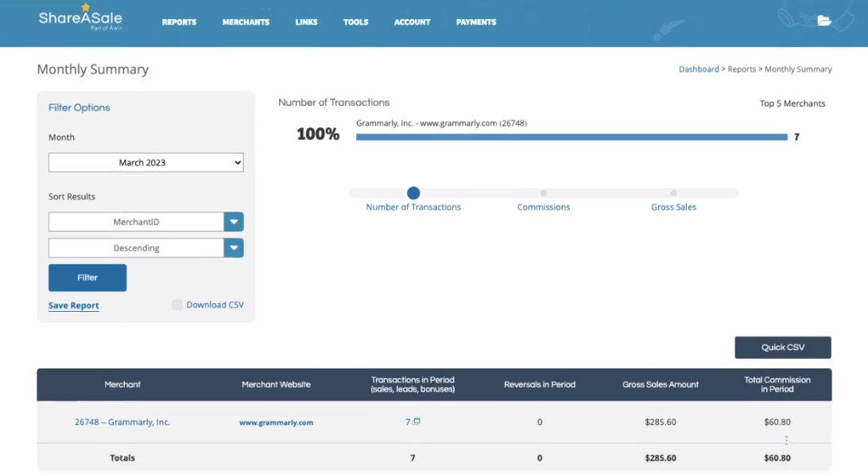Click the 7 transactions link in table
This screenshot has height=475, width=868.
click(408, 422)
